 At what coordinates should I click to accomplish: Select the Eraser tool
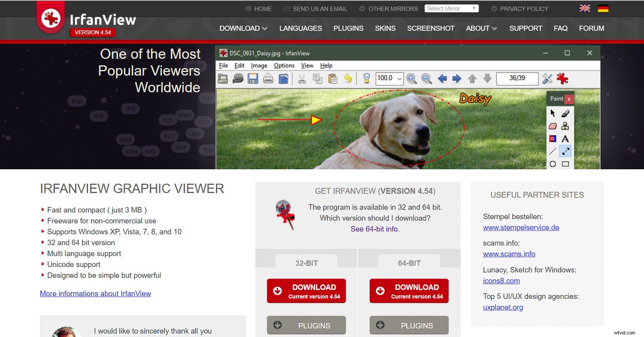point(553,126)
